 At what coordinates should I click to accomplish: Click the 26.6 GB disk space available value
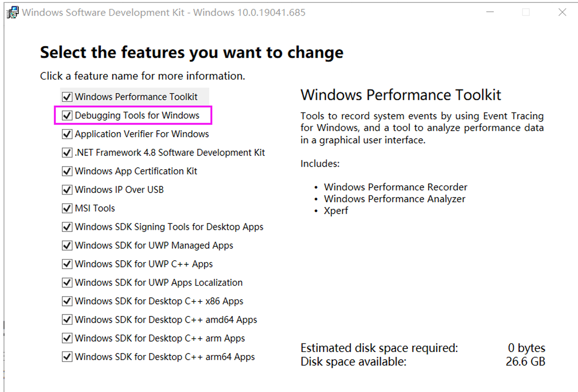tap(525, 362)
